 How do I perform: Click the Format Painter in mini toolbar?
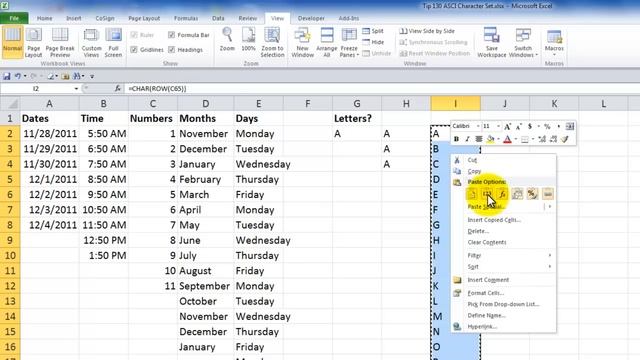(x=565, y=139)
